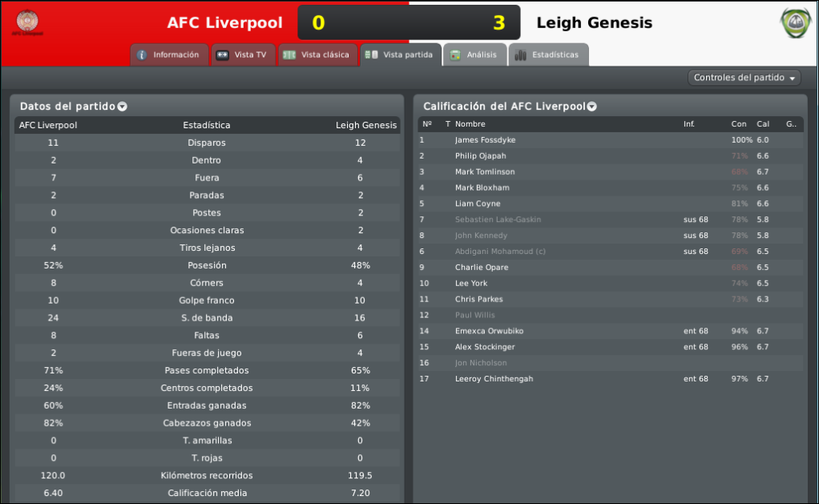
Task: Expand the Datos del partido dropdown arrow
Action: tap(123, 107)
